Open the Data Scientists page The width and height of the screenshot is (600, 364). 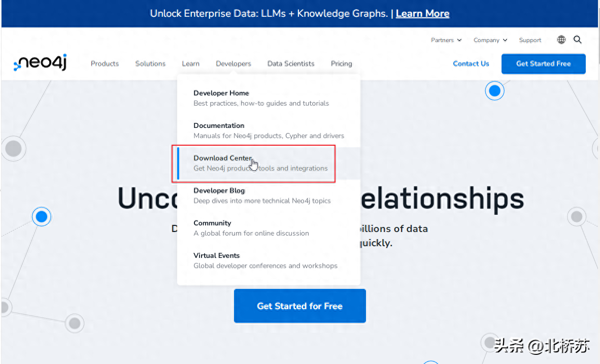point(291,63)
